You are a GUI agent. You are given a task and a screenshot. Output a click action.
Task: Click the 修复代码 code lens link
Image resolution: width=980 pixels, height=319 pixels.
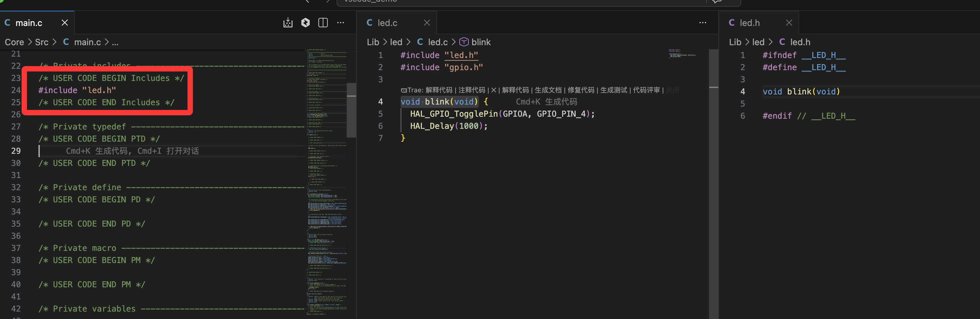580,90
